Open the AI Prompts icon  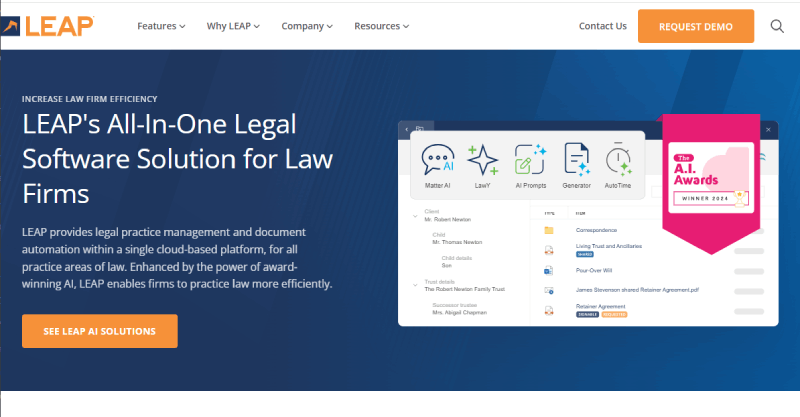click(530, 160)
